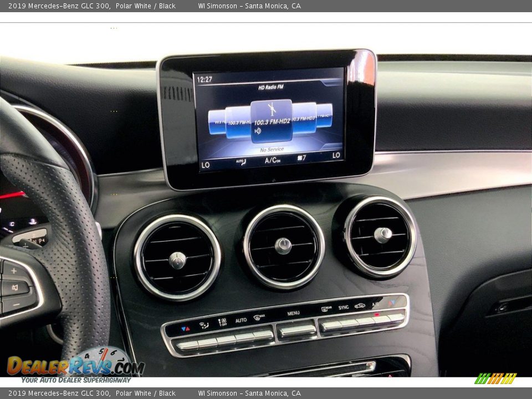Tap the HD Radio FM title

(271, 87)
